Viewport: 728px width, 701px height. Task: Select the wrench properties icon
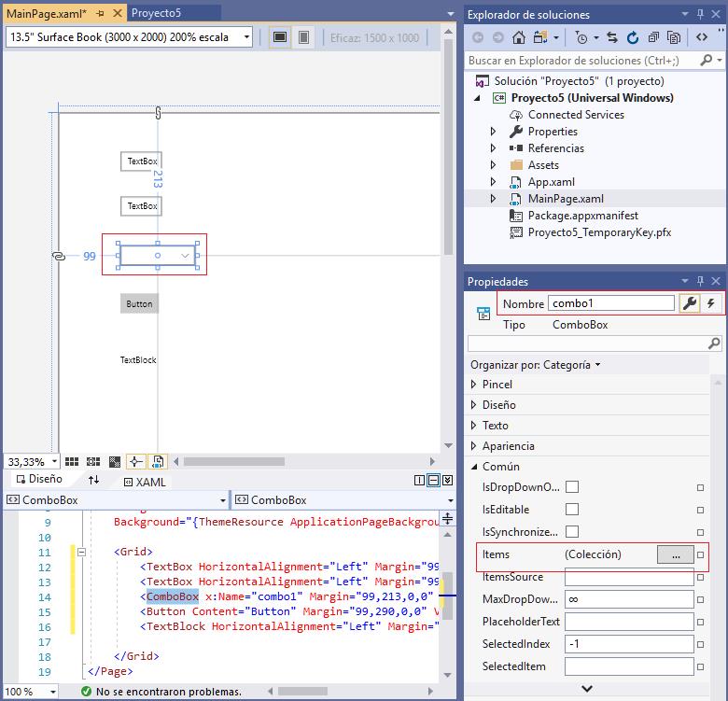click(690, 303)
